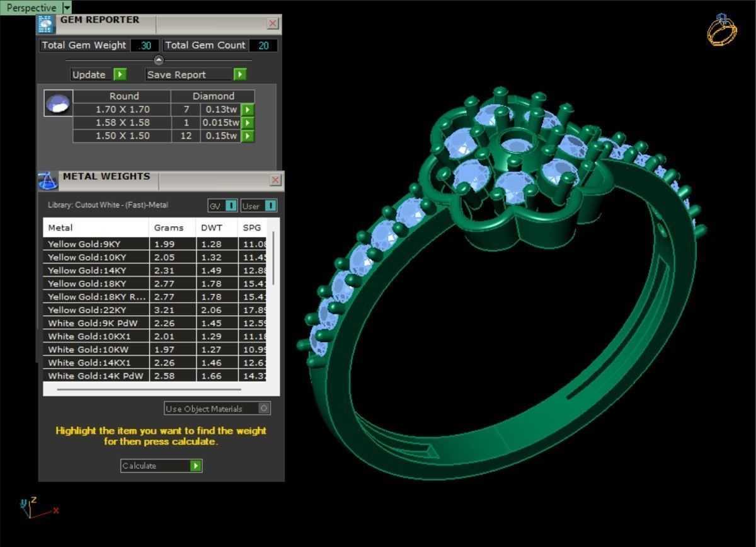
Task: Click the Gem Reporter panel icon
Action: tap(46, 24)
